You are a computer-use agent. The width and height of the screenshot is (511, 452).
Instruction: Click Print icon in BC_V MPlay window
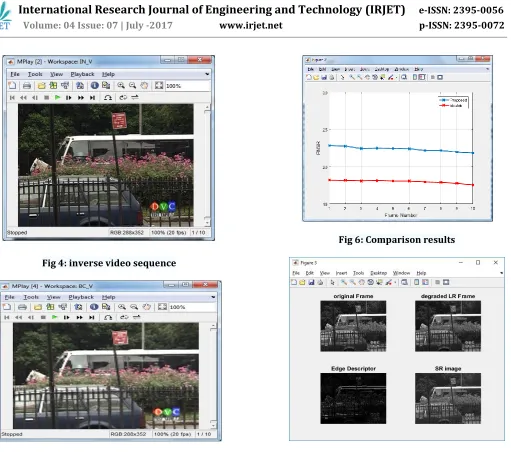(22, 307)
